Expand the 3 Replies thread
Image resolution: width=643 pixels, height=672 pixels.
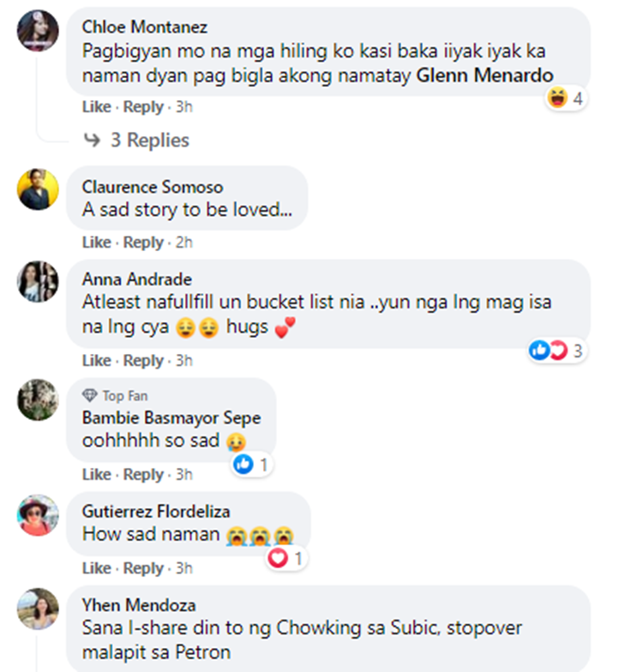(x=150, y=141)
